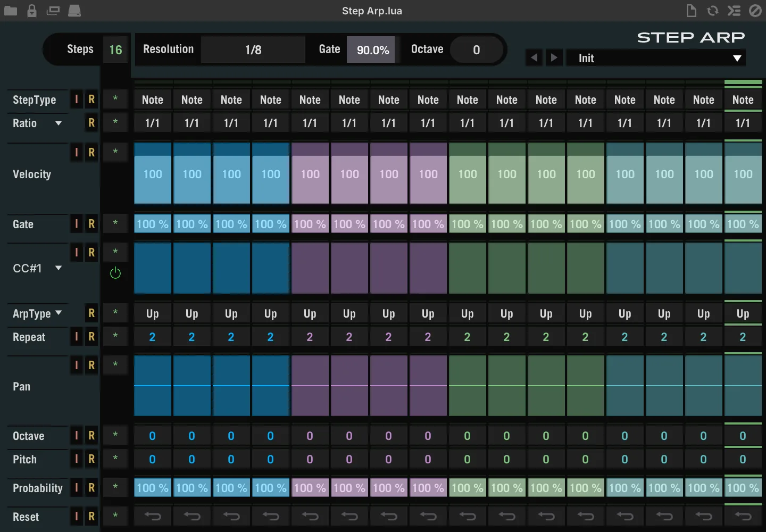Click the disk drive icon in the title bar
The height and width of the screenshot is (532, 766).
click(74, 11)
